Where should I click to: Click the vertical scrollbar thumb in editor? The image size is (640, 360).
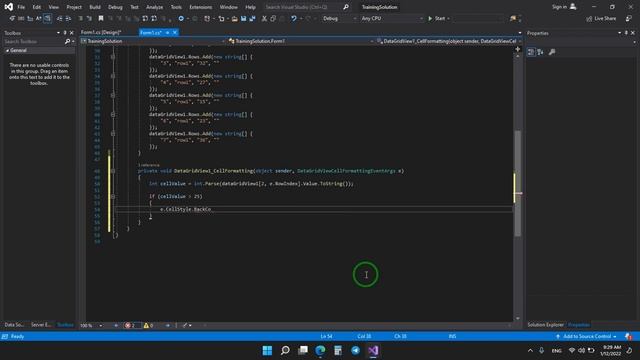click(x=518, y=183)
